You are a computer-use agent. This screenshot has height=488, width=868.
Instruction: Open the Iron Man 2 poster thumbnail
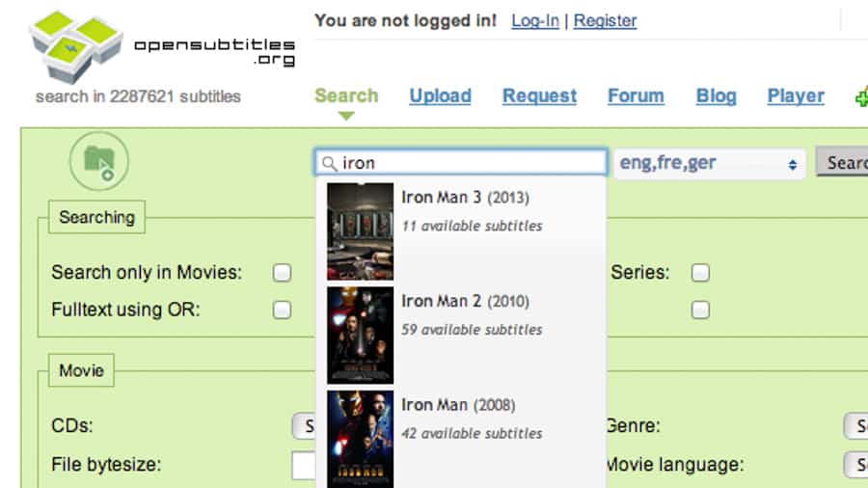[360, 335]
